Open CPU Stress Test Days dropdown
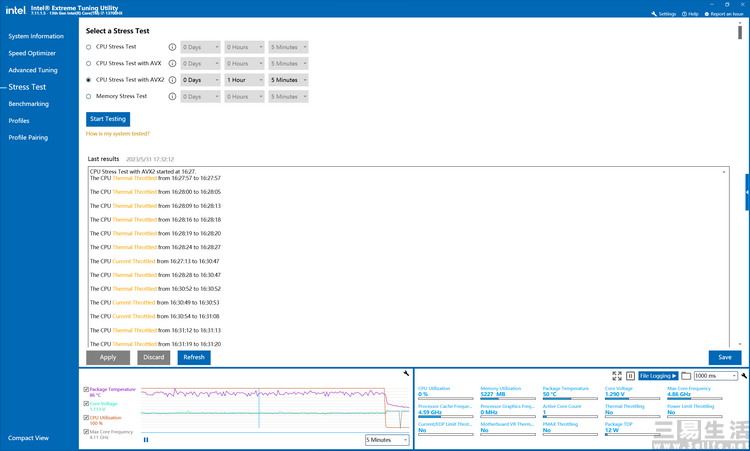This screenshot has height=451, width=750. click(200, 47)
